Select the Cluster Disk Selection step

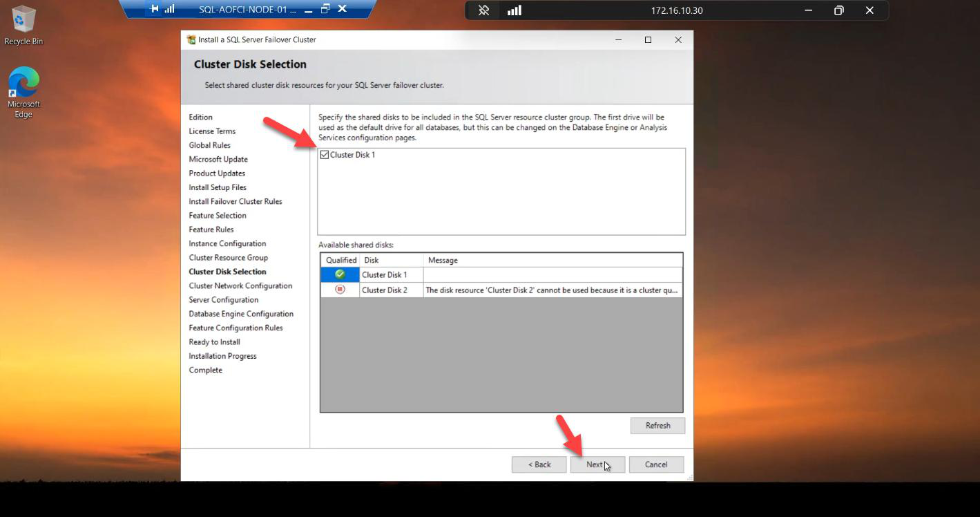(x=227, y=272)
